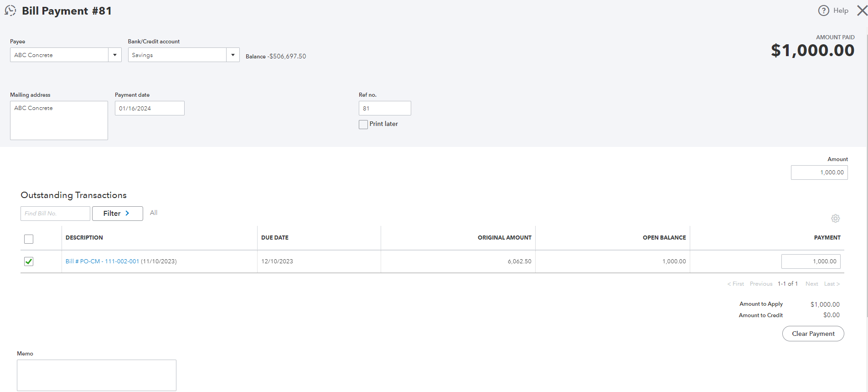Image resolution: width=868 pixels, height=392 pixels.
Task: Jump to Last page link
Action: (x=832, y=284)
